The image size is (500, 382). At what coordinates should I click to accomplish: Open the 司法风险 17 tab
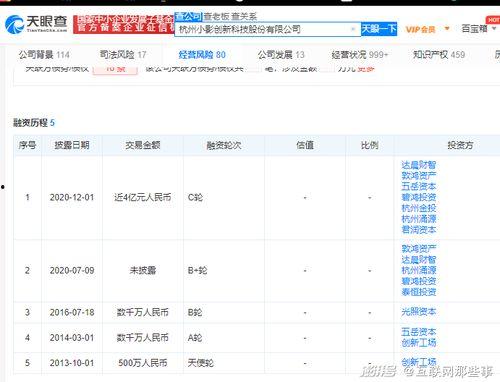[123, 54]
